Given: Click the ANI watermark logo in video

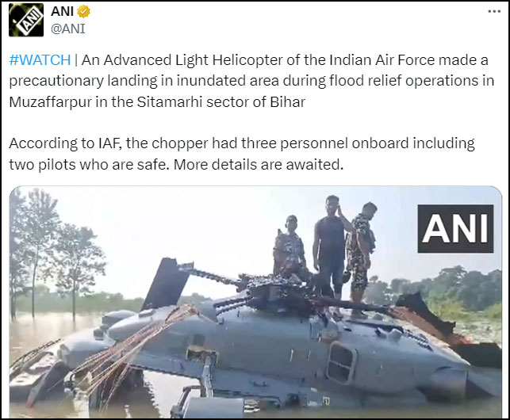Looking at the screenshot, I should [x=455, y=228].
